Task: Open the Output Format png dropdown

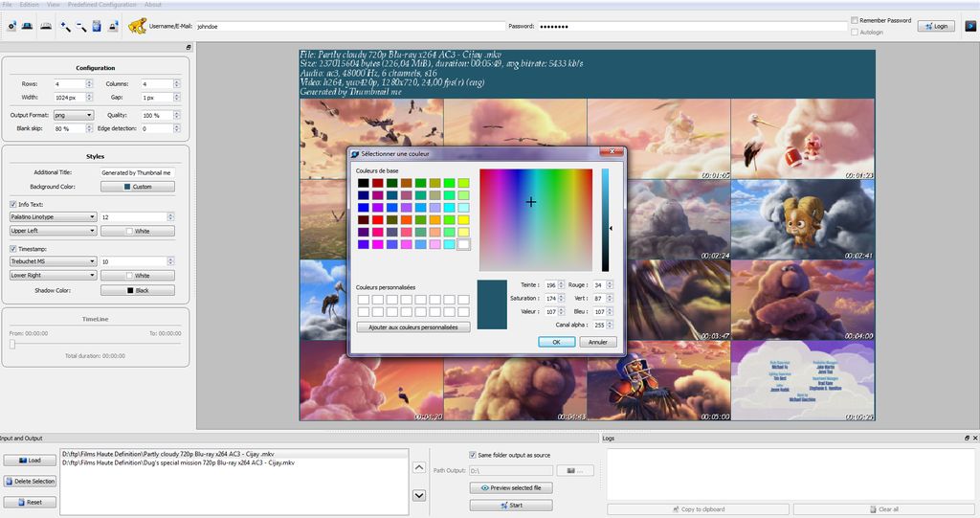Action: (x=74, y=115)
